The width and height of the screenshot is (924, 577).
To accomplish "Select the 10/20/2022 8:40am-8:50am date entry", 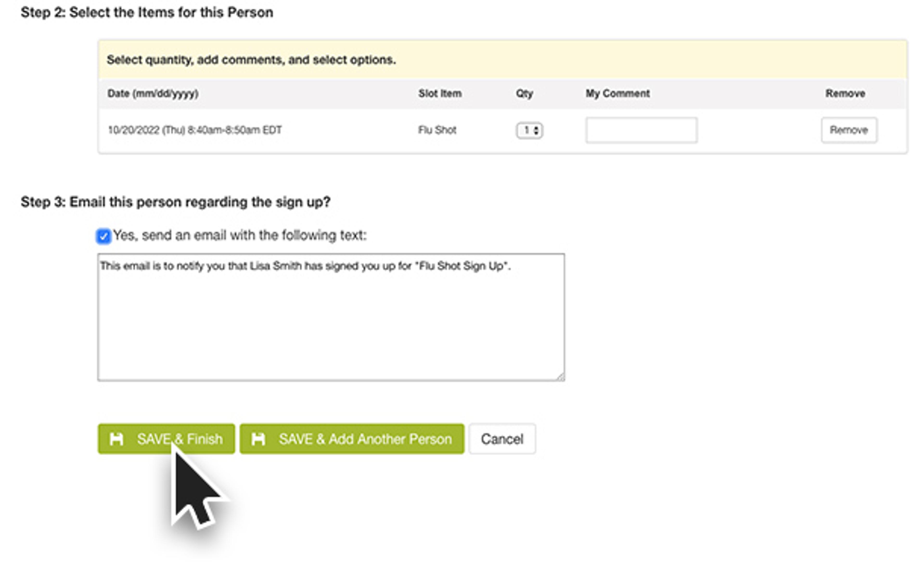I will [x=195, y=130].
